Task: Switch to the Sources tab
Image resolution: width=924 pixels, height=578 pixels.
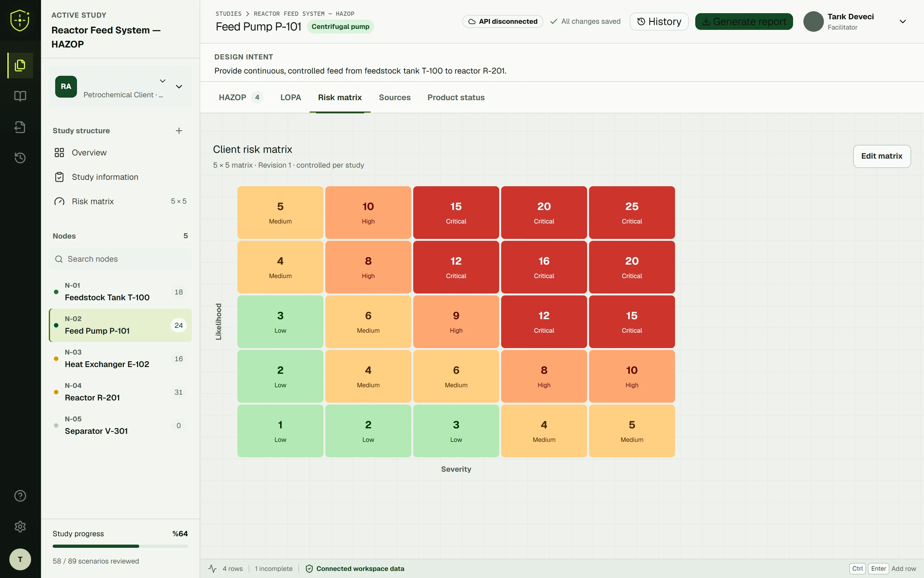Action: pos(394,98)
